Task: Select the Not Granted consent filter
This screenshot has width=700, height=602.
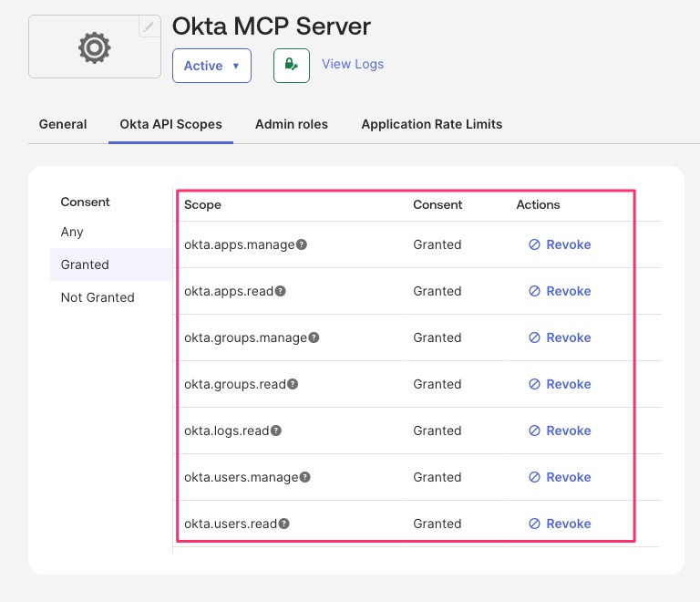Action: point(98,297)
